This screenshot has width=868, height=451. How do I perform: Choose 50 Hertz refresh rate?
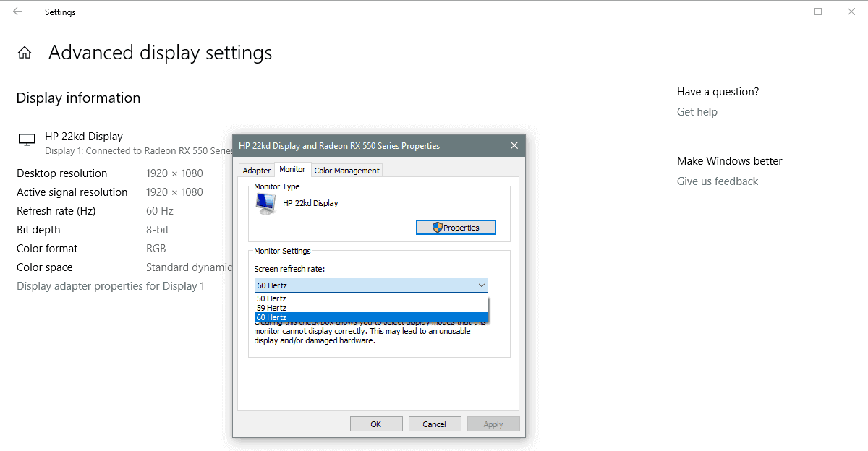[x=371, y=298]
